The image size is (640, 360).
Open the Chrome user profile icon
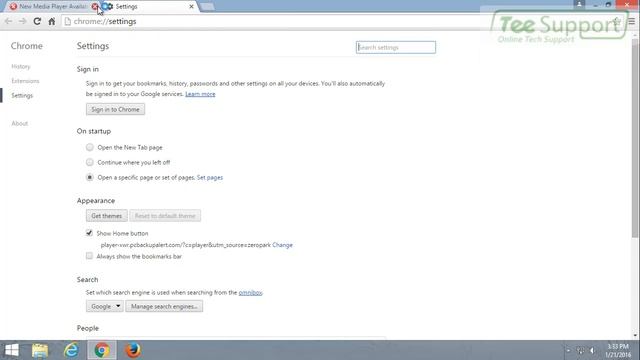tap(579, 4)
